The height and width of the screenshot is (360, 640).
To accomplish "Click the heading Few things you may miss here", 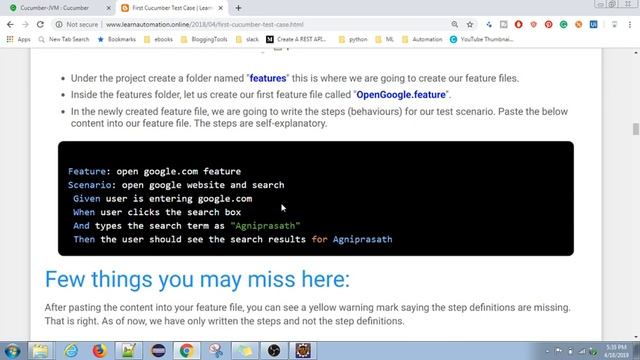I will (197, 279).
